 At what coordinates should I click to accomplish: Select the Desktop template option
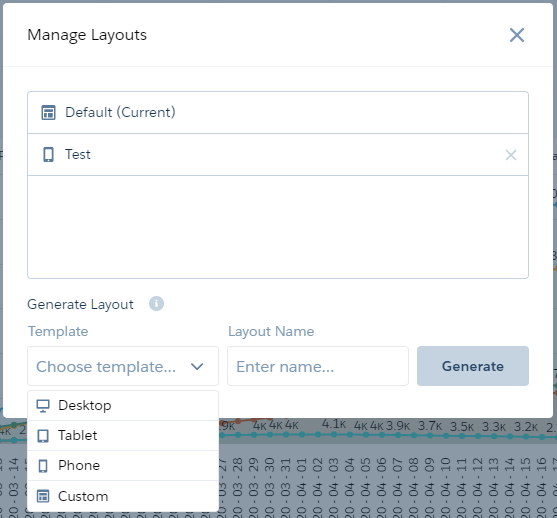(x=123, y=406)
